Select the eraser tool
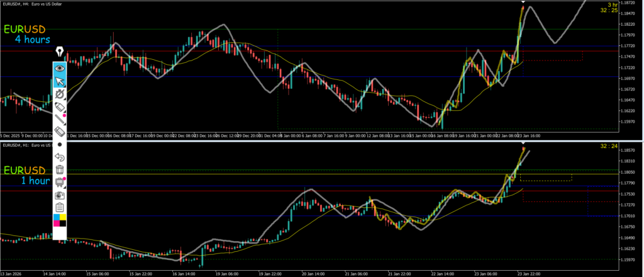 [60, 131]
